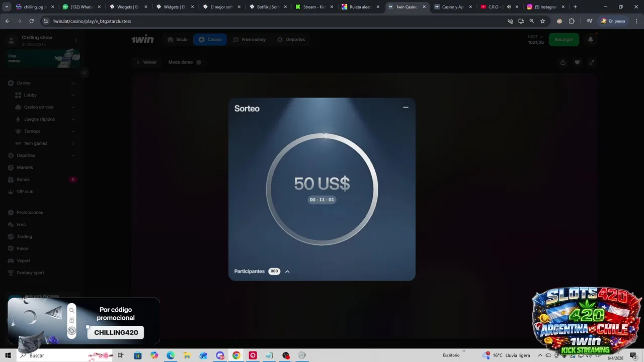Image resolution: width=644 pixels, height=362 pixels.
Task: Open the Windows Start menu
Action: 8,355
